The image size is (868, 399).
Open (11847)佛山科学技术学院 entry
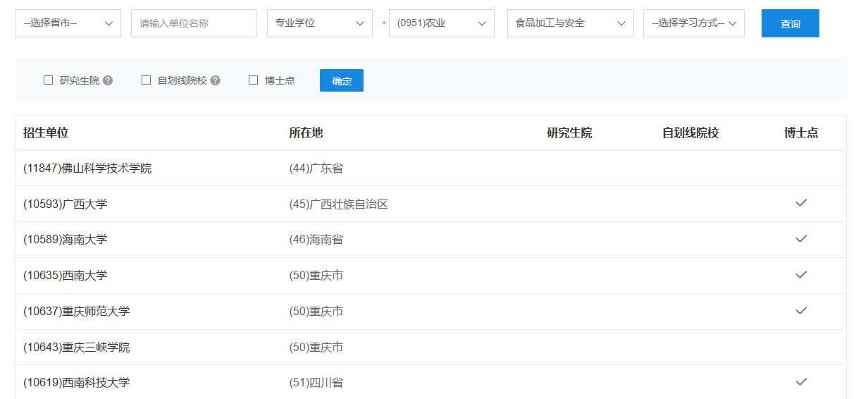[x=87, y=168]
